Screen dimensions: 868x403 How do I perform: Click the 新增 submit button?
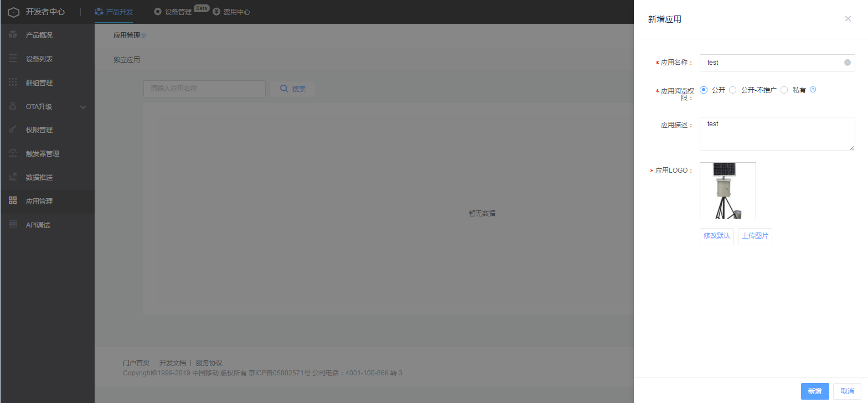click(x=815, y=391)
